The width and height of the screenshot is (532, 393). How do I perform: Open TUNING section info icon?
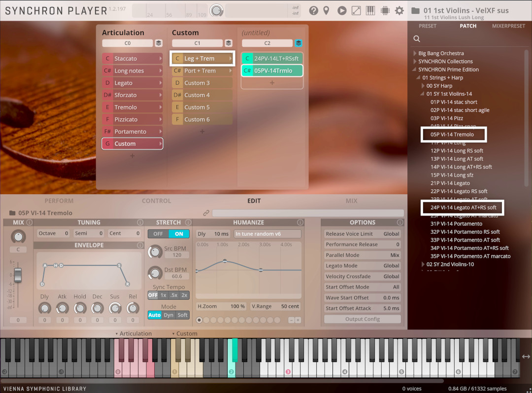coord(140,222)
